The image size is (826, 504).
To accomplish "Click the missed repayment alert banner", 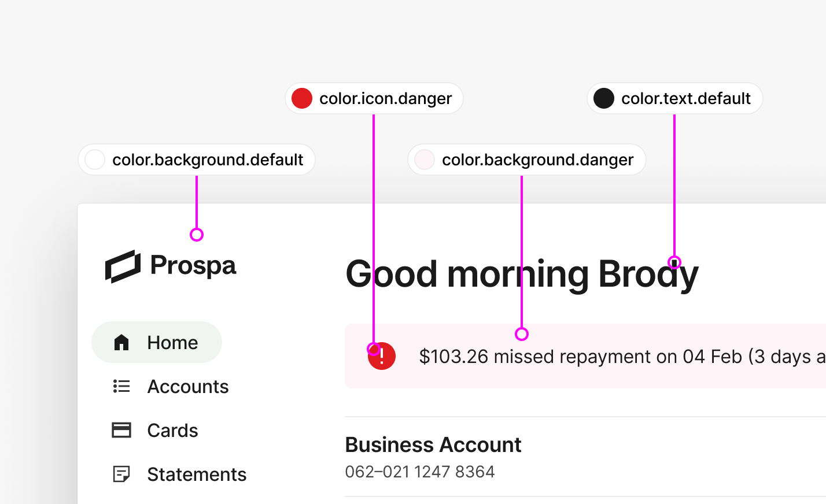I will [578, 356].
